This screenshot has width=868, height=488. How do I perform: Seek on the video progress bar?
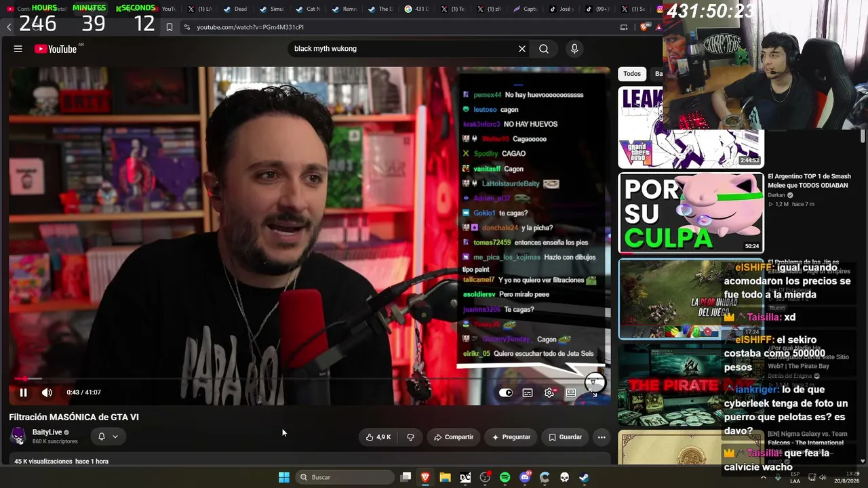[309, 379]
